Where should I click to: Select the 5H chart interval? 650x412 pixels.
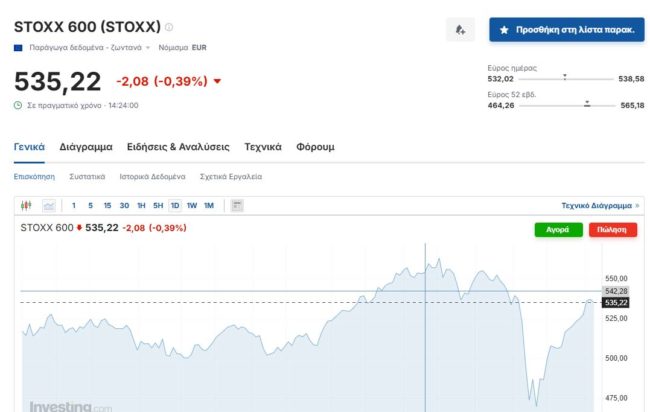click(158, 206)
